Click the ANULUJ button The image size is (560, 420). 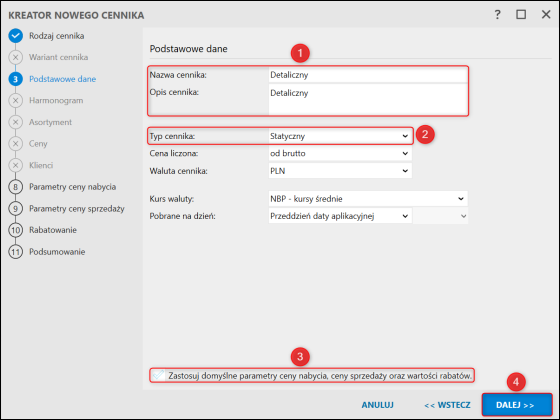[x=378, y=405]
